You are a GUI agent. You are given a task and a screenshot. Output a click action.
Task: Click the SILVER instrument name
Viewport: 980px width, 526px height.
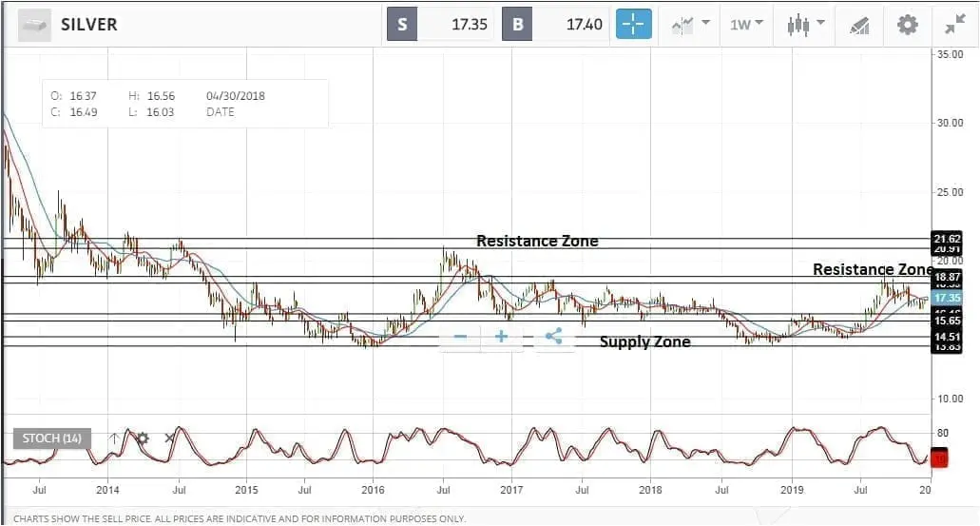tap(88, 25)
